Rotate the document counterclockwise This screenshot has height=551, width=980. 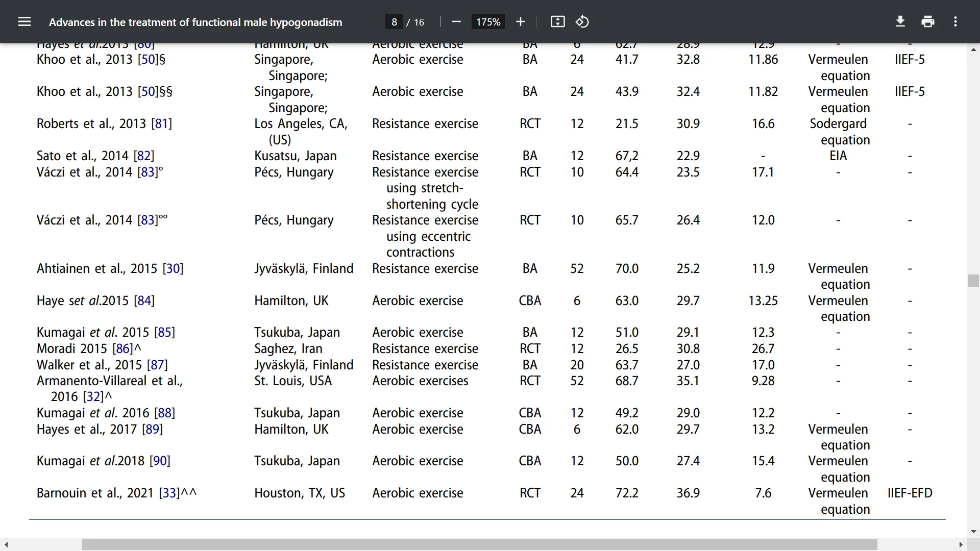point(582,22)
